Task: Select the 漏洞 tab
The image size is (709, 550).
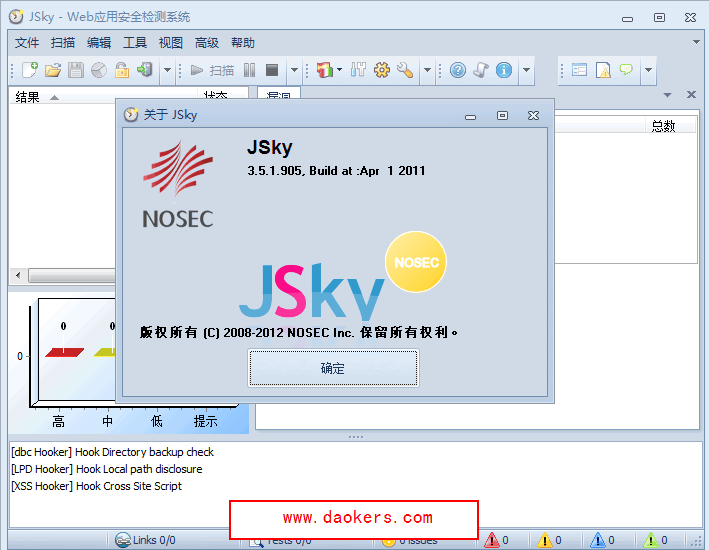Action: click(279, 94)
